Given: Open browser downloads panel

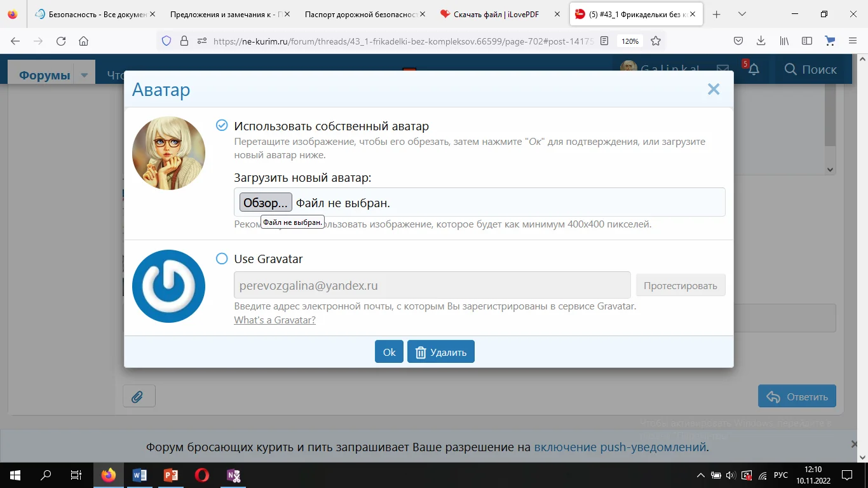Looking at the screenshot, I should tap(761, 41).
